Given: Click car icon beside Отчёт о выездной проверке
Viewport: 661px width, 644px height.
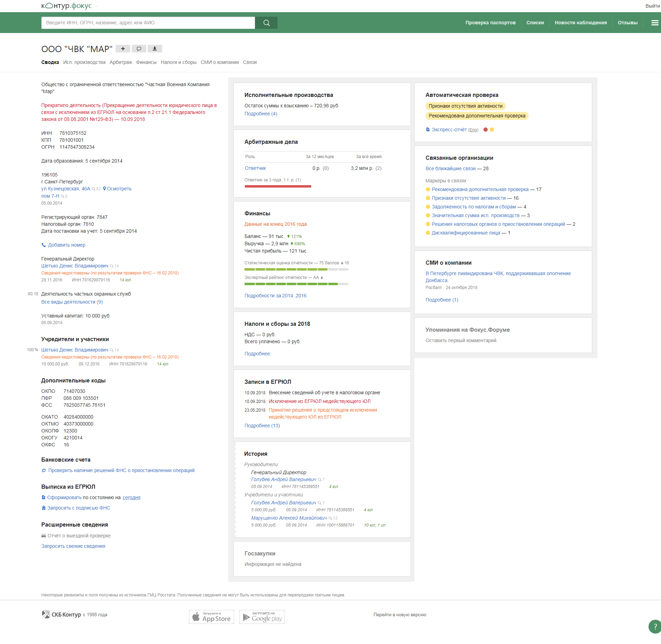Looking at the screenshot, I should 44,536.
